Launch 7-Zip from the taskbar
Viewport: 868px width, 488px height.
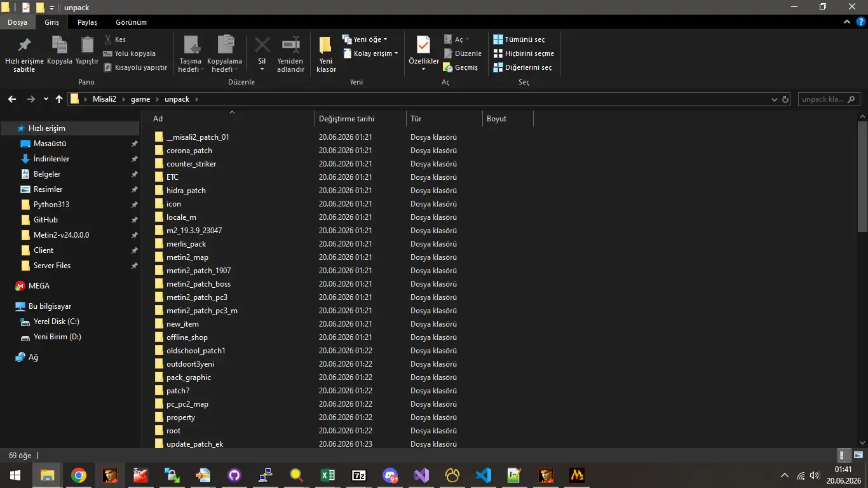359,475
